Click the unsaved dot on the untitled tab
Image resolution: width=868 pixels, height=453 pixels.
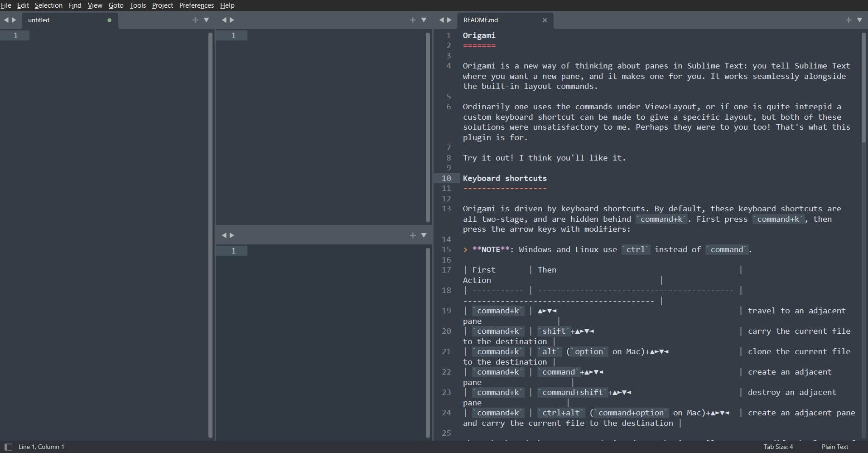click(x=109, y=20)
